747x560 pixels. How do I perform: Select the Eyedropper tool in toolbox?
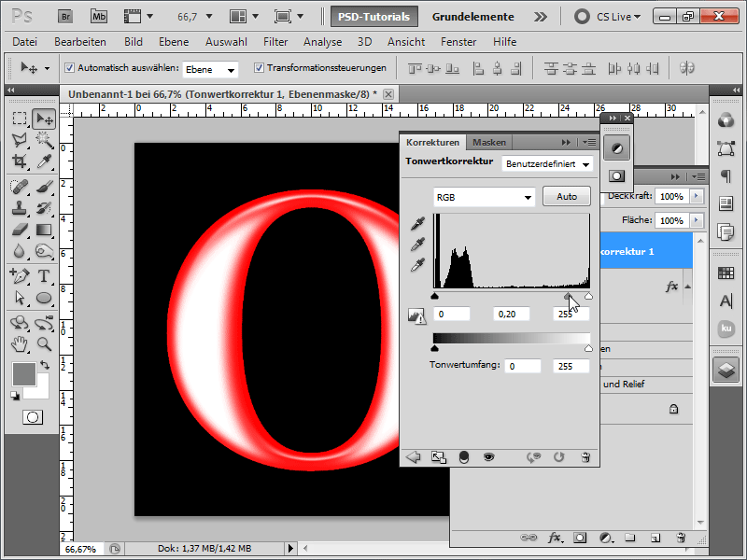[x=43, y=161]
